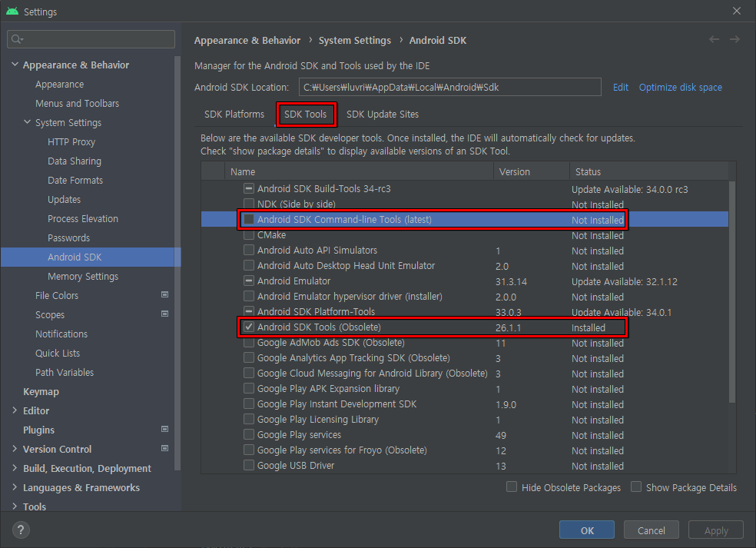The height and width of the screenshot is (548, 756).
Task: Click System Settings in the breadcrumb
Action: pyautogui.click(x=355, y=41)
